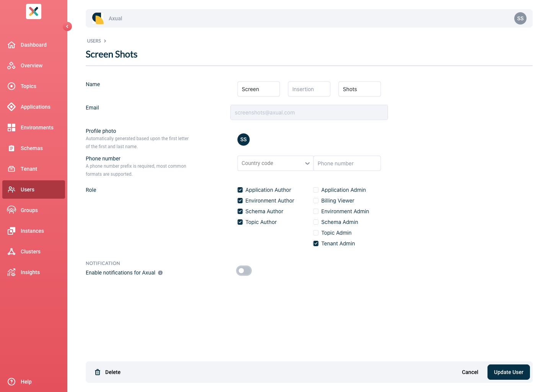Click the Topics circle icon
The height and width of the screenshot is (392, 551).
(11, 86)
